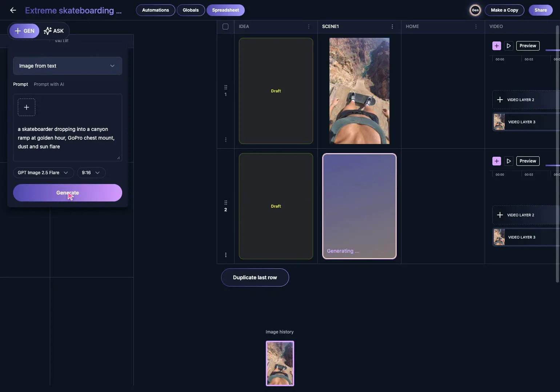
Task: Open row 2 three-dot menu
Action: click(x=226, y=255)
